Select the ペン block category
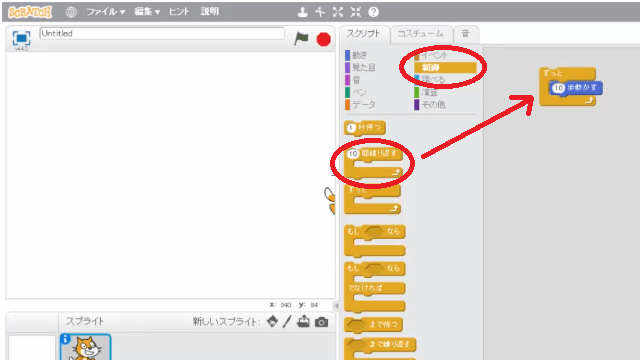 (356, 92)
